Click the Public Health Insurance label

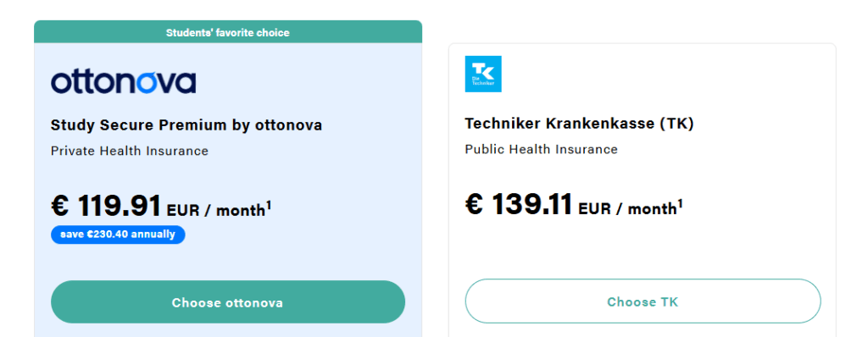542,149
